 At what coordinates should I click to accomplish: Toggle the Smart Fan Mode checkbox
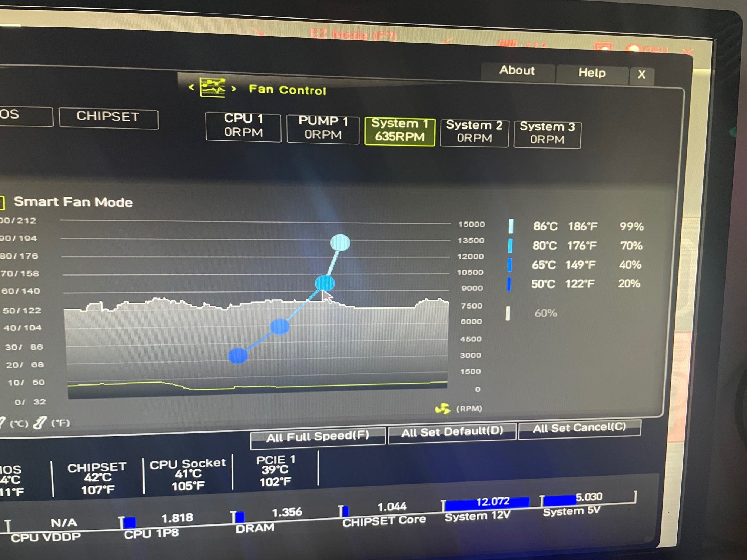[x=2, y=203]
